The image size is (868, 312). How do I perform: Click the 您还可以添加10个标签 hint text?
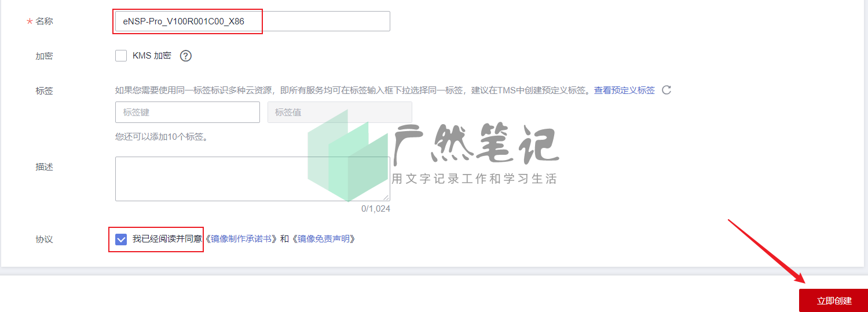pos(162,137)
